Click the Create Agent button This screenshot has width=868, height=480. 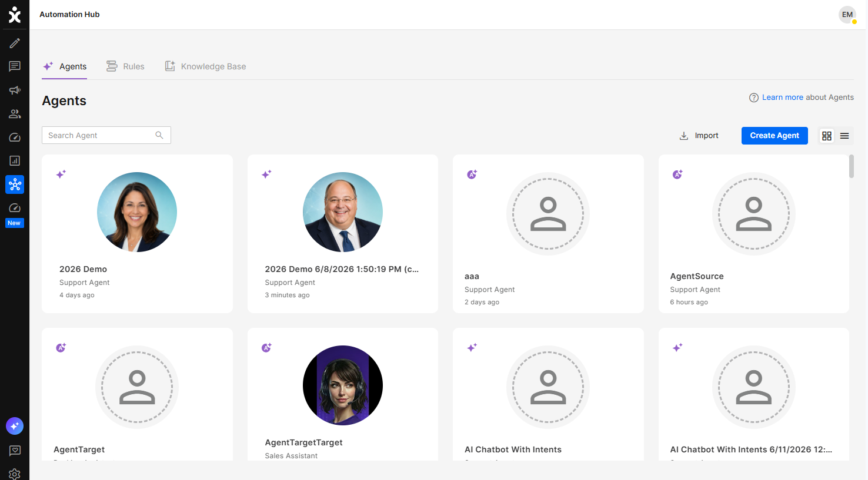click(774, 136)
